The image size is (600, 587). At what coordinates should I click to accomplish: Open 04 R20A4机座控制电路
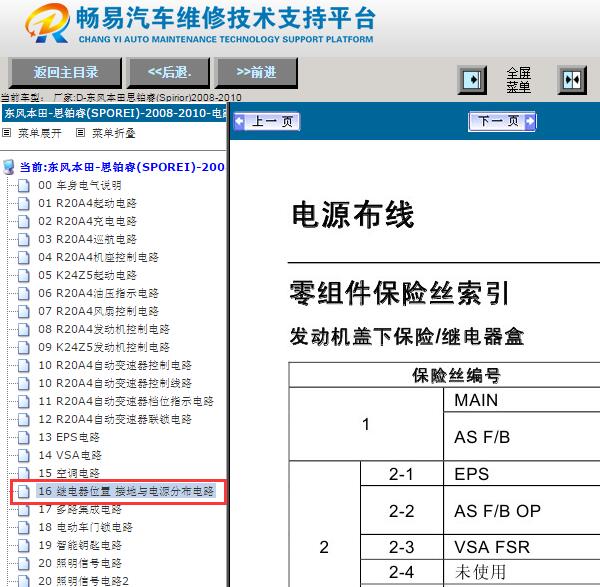click(x=98, y=258)
